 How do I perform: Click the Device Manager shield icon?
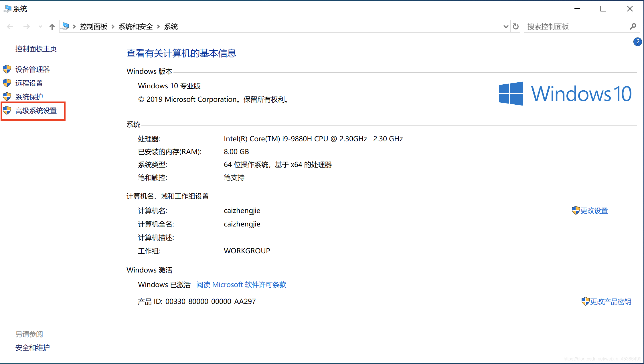[7, 69]
